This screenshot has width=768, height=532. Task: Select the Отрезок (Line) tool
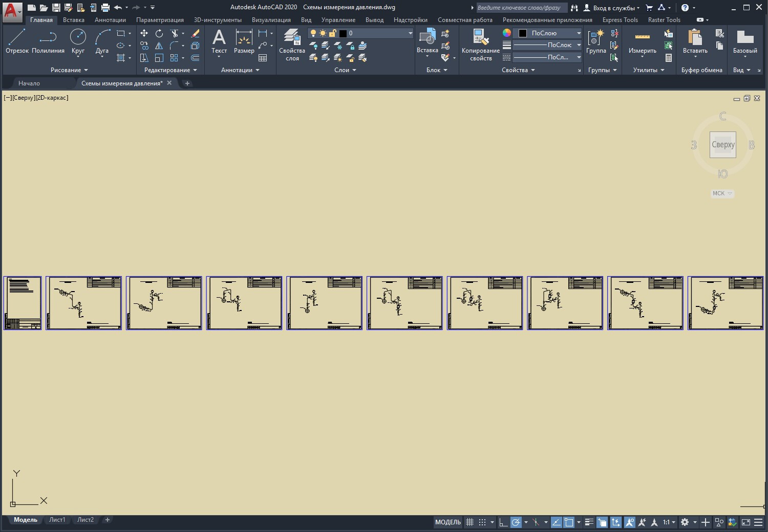point(17,41)
